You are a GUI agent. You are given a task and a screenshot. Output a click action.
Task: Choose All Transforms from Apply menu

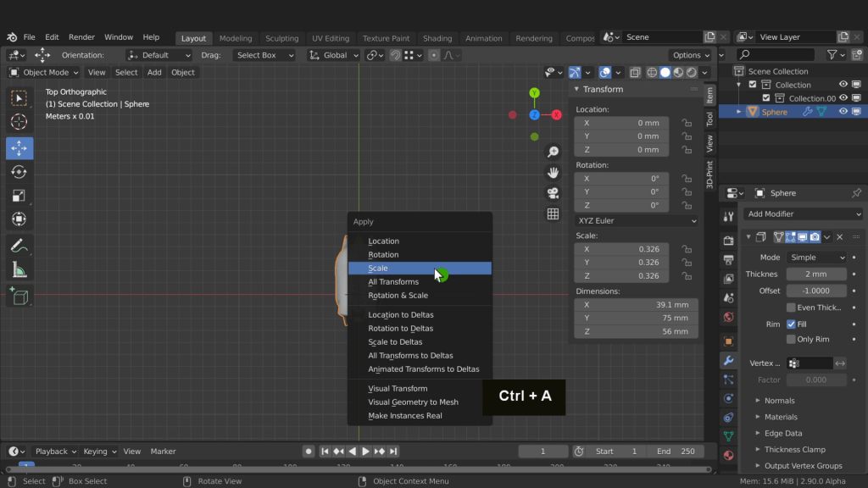click(393, 282)
